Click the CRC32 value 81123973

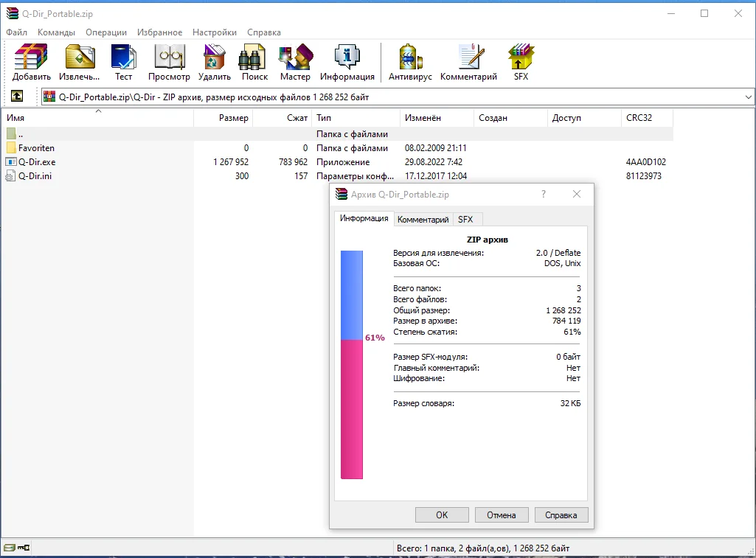point(644,176)
